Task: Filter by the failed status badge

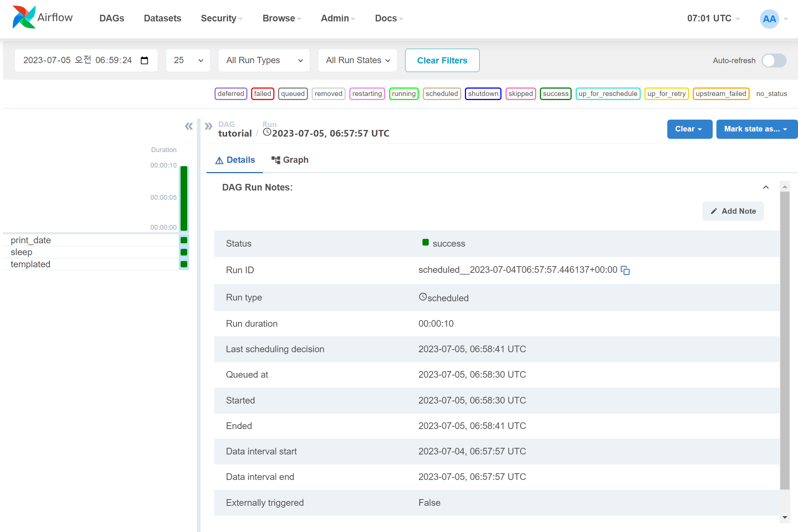Action: click(x=263, y=94)
